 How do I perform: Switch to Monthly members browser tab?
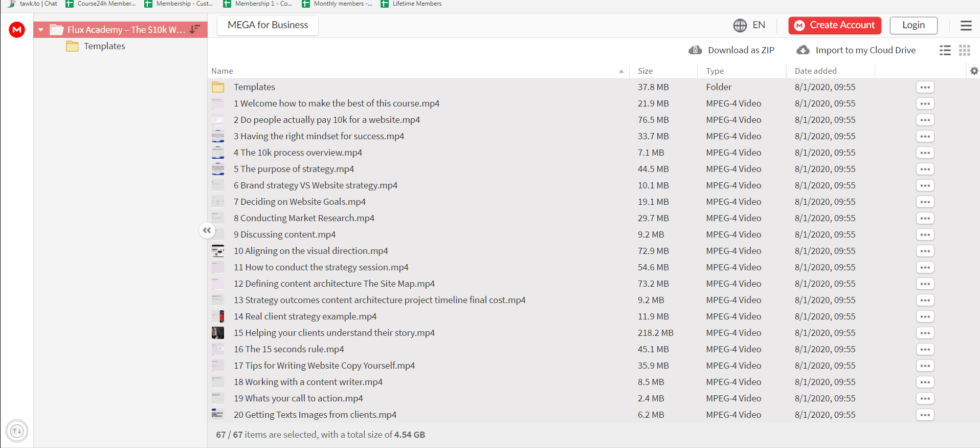click(338, 4)
